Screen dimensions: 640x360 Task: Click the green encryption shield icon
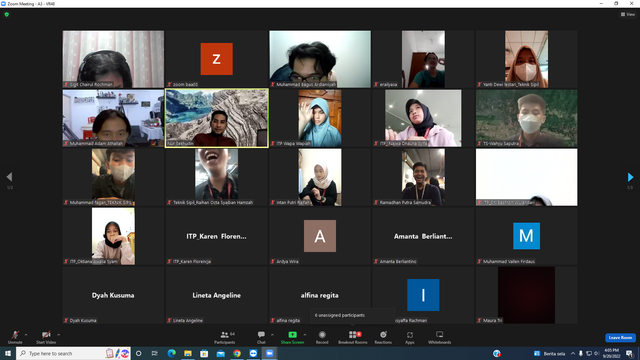click(7, 14)
